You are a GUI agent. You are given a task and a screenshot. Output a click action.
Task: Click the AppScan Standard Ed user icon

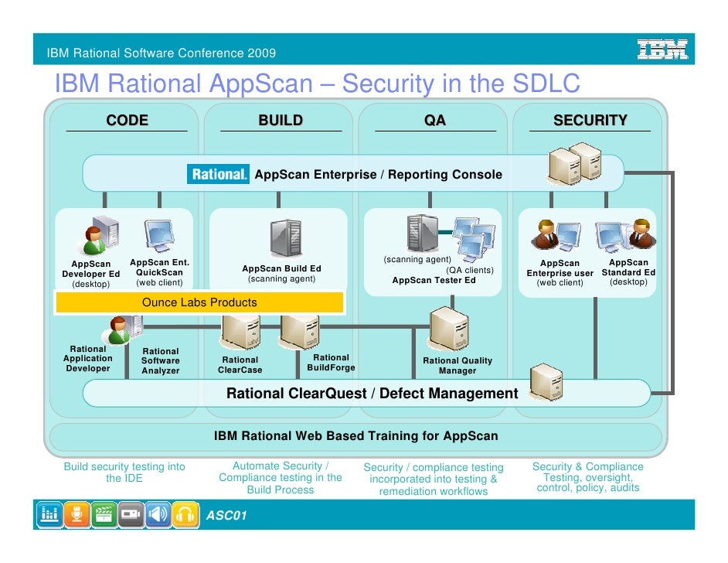(x=626, y=234)
